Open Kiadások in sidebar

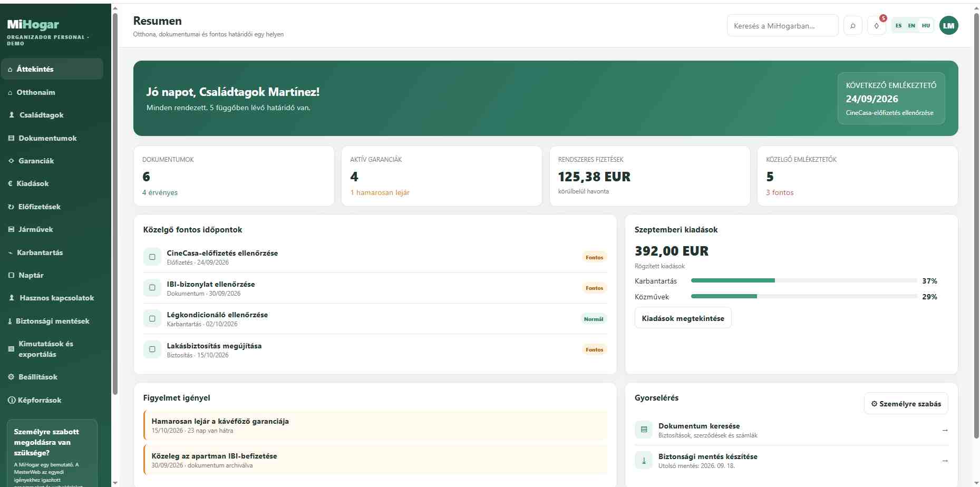[52, 183]
